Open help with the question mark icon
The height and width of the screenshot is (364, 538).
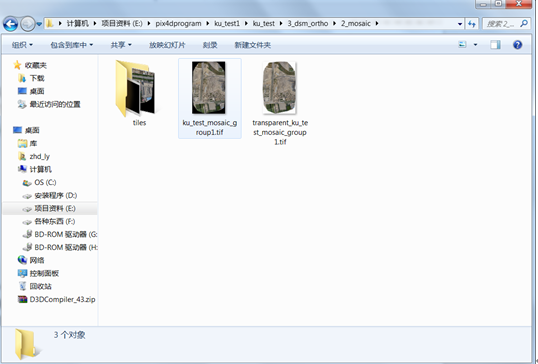[517, 45]
